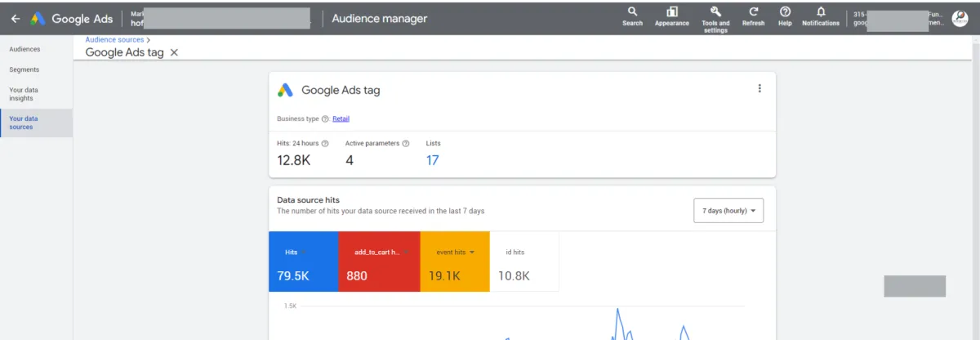
Task: Click the 12.8K hits value
Action: coord(294,160)
